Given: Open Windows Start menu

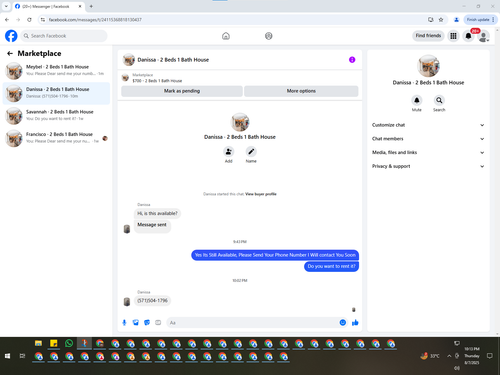Looking at the screenshot, I should [x=7, y=356].
